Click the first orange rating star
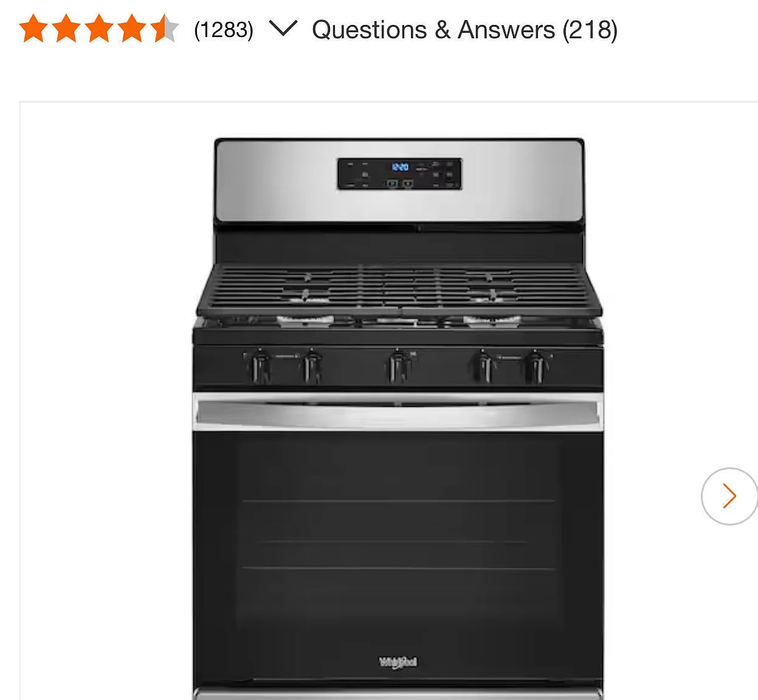The image size is (758, 700). click(33, 29)
